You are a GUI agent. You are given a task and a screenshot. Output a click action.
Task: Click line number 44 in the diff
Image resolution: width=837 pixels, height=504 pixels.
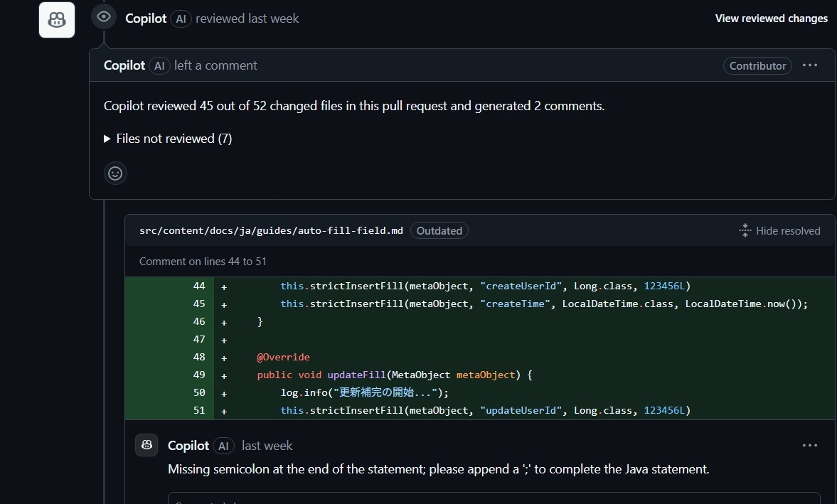[x=198, y=286]
